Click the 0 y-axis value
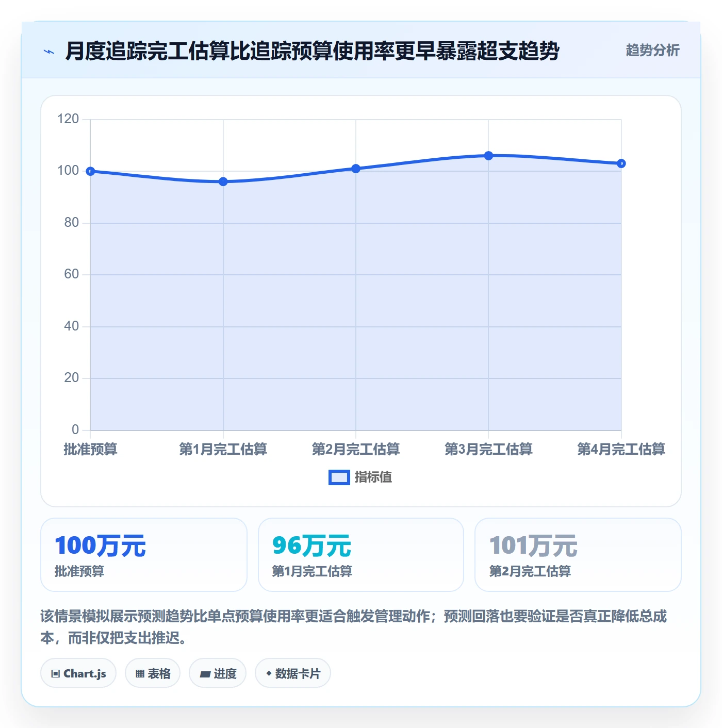This screenshot has width=722, height=728. (75, 430)
